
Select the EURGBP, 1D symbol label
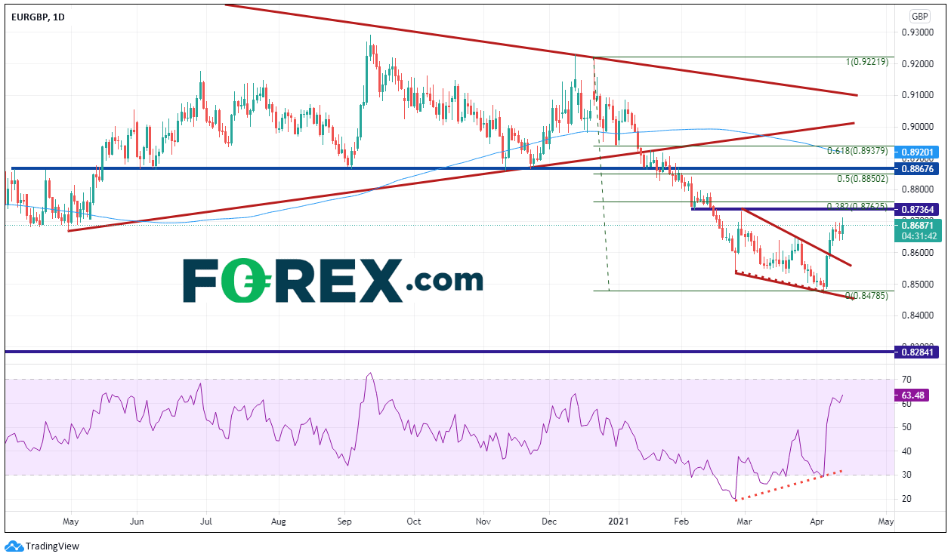tap(36, 17)
